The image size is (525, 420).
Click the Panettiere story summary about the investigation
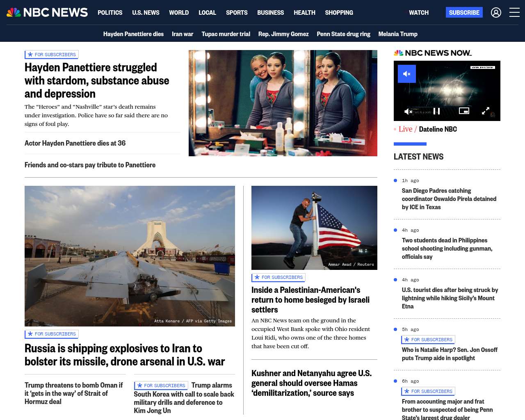(96, 115)
